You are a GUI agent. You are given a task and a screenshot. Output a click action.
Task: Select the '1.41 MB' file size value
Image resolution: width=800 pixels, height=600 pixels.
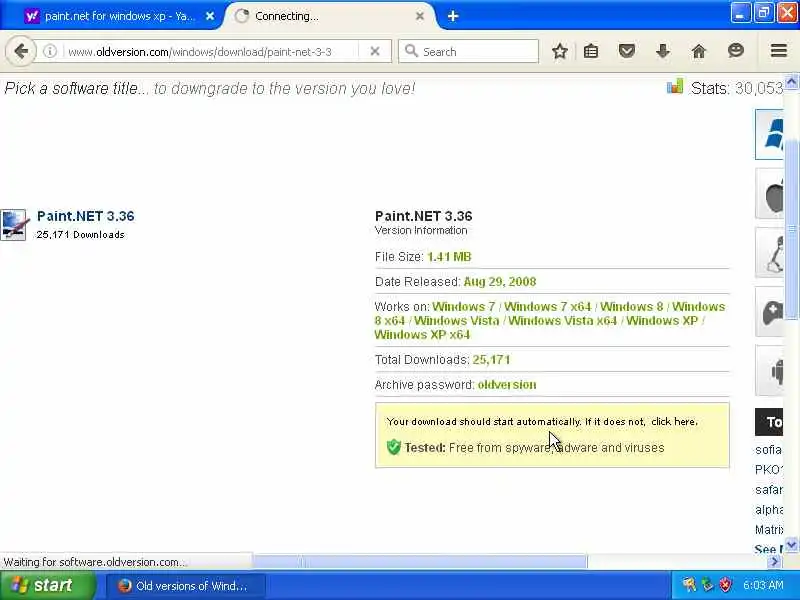[449, 257]
